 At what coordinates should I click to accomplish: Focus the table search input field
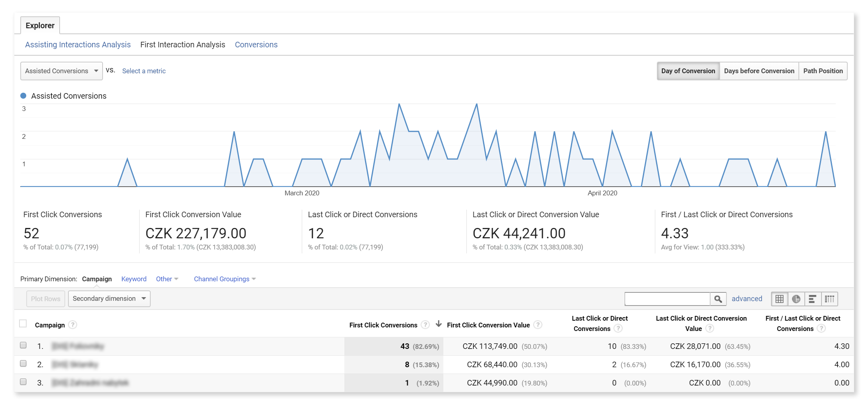[668, 299]
